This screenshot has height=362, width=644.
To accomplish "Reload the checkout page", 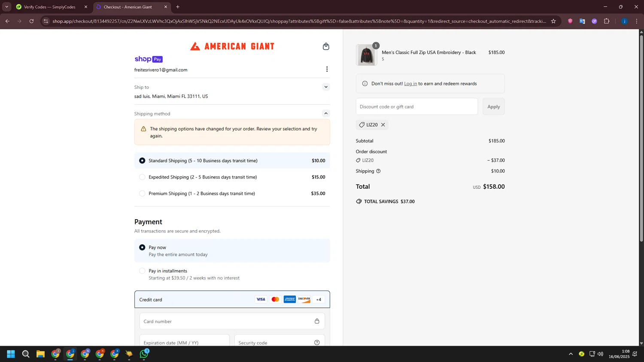I will click(31, 21).
